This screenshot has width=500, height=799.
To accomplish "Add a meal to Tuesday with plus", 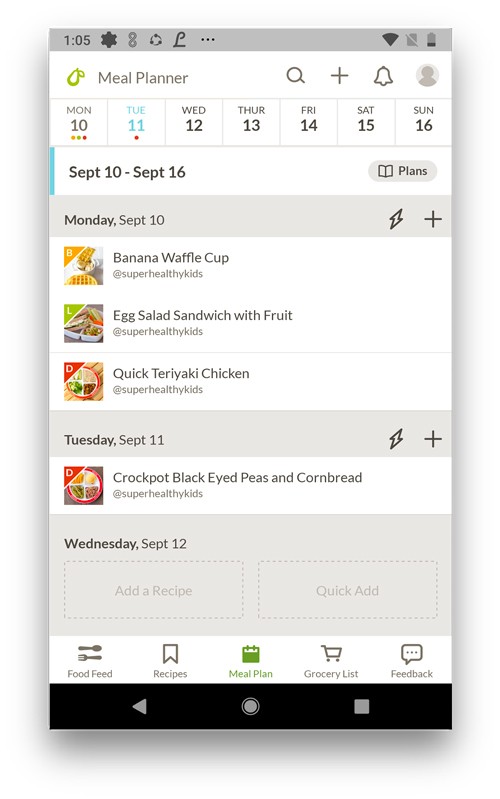I will coord(433,439).
